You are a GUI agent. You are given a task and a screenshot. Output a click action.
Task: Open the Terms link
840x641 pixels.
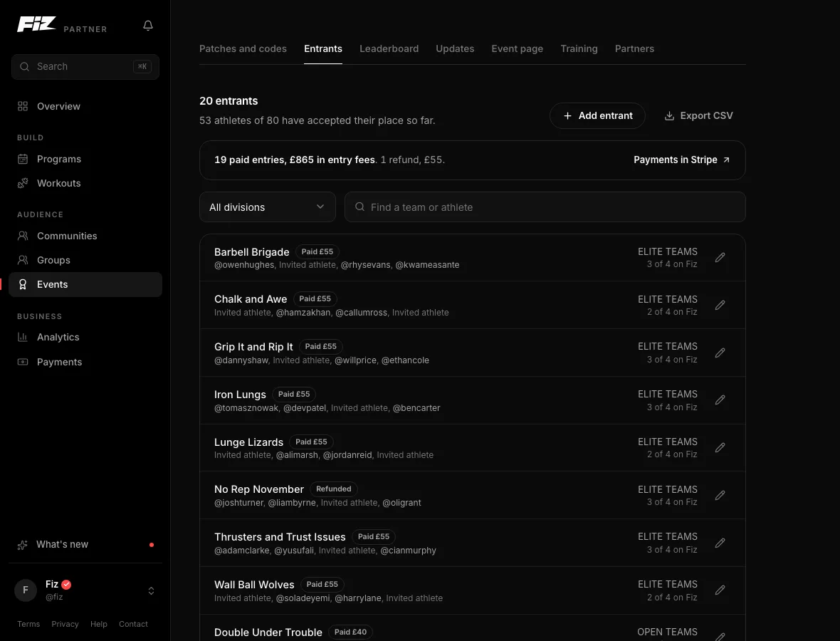28,624
